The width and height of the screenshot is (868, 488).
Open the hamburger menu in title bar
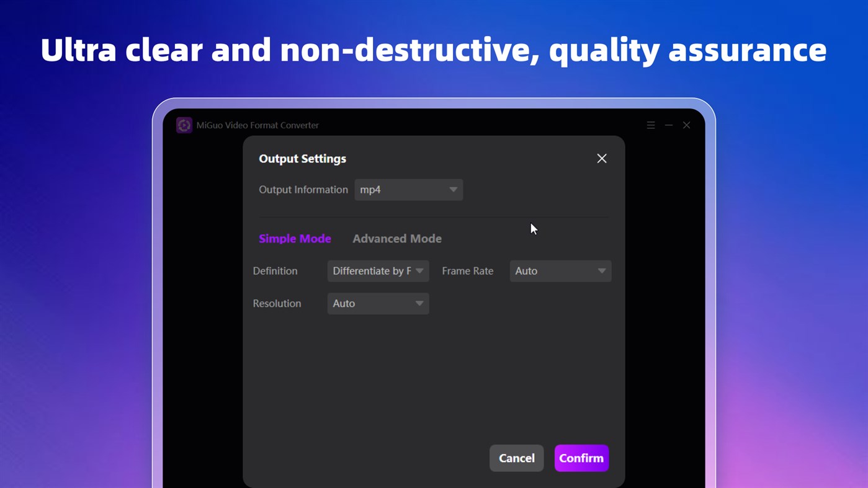pyautogui.click(x=650, y=125)
